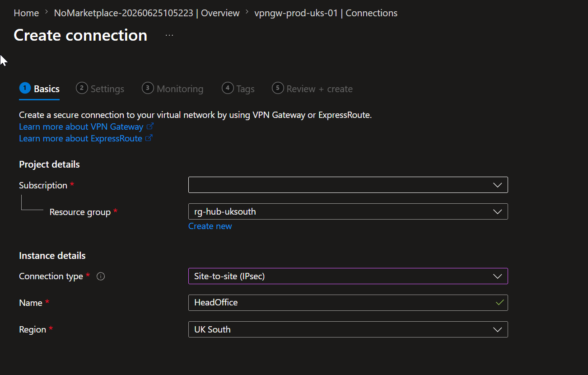The width and height of the screenshot is (588, 375).
Task: Click the Subscription field label
Action: pos(43,185)
